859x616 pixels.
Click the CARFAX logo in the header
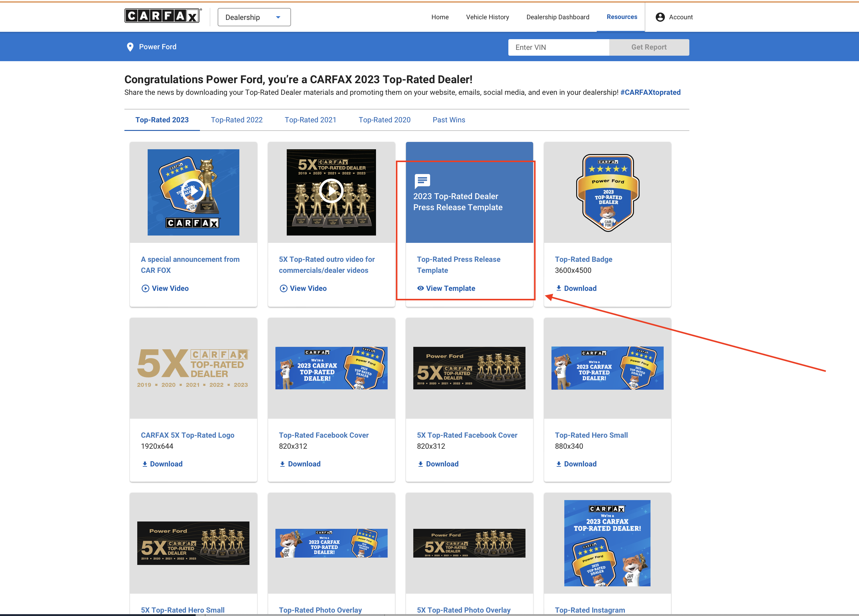tap(162, 16)
